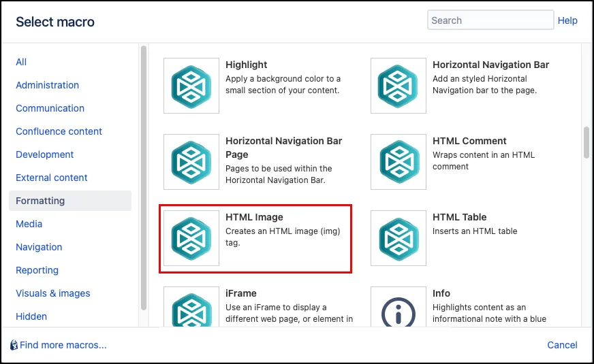Click the Horizontal Navigation Bar Page icon
The width and height of the screenshot is (594, 364).
[x=191, y=162]
